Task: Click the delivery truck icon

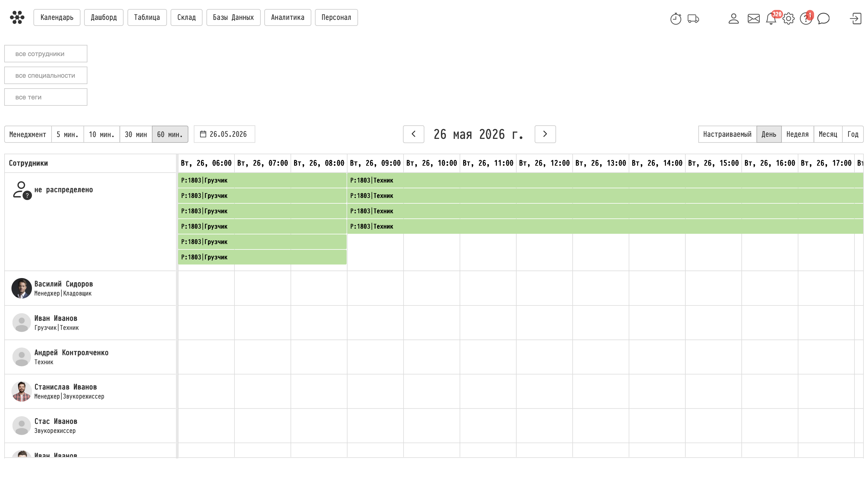Action: (x=693, y=18)
